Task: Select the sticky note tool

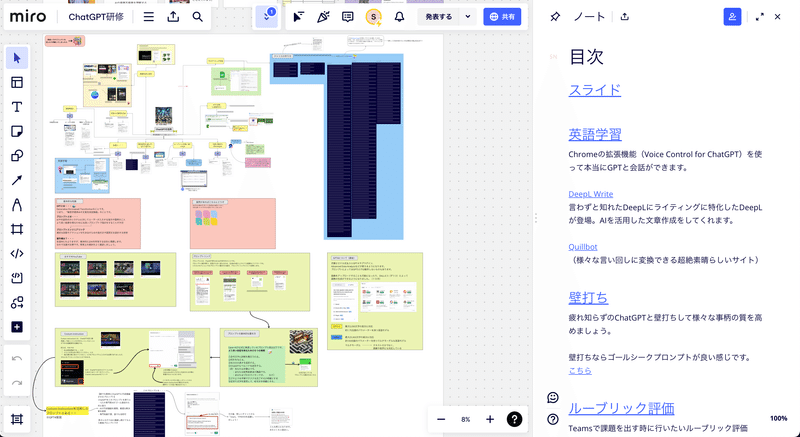Action: tap(17, 132)
